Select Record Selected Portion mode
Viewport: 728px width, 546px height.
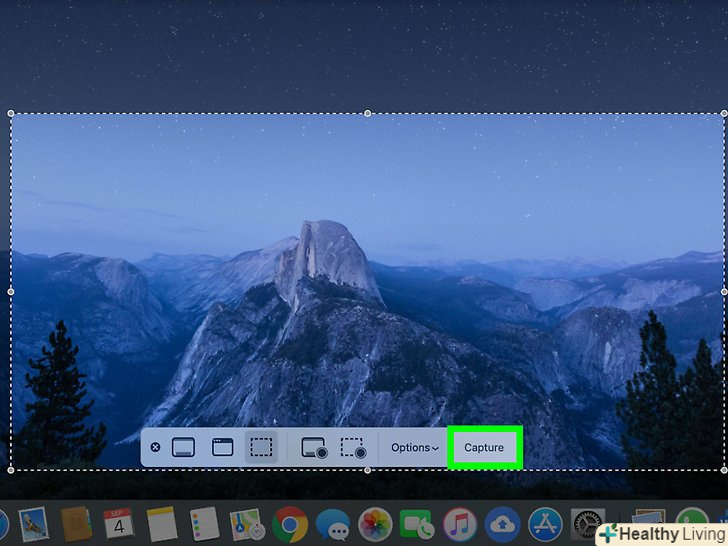[x=353, y=448]
